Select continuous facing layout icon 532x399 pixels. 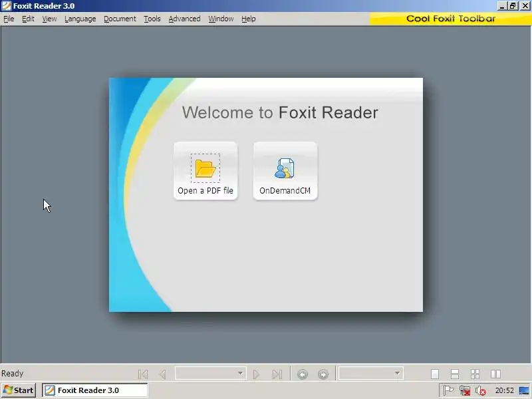coord(475,374)
